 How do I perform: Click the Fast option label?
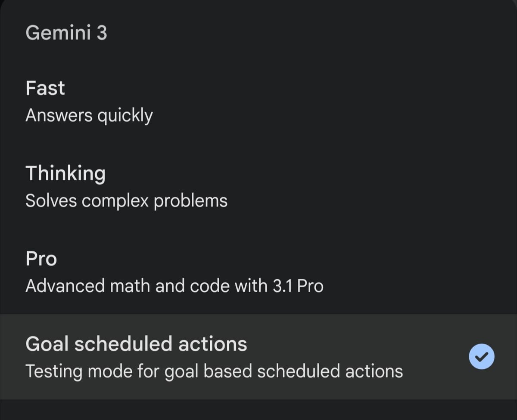[45, 88]
